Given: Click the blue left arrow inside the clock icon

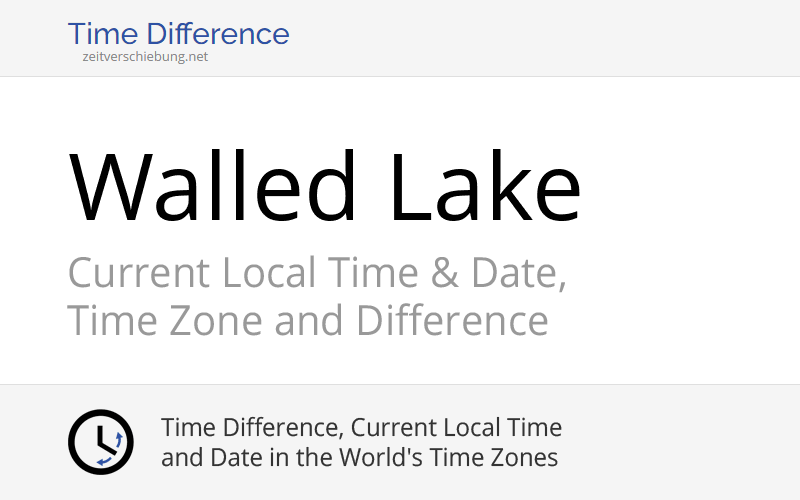Looking at the screenshot, I should click(x=105, y=461).
